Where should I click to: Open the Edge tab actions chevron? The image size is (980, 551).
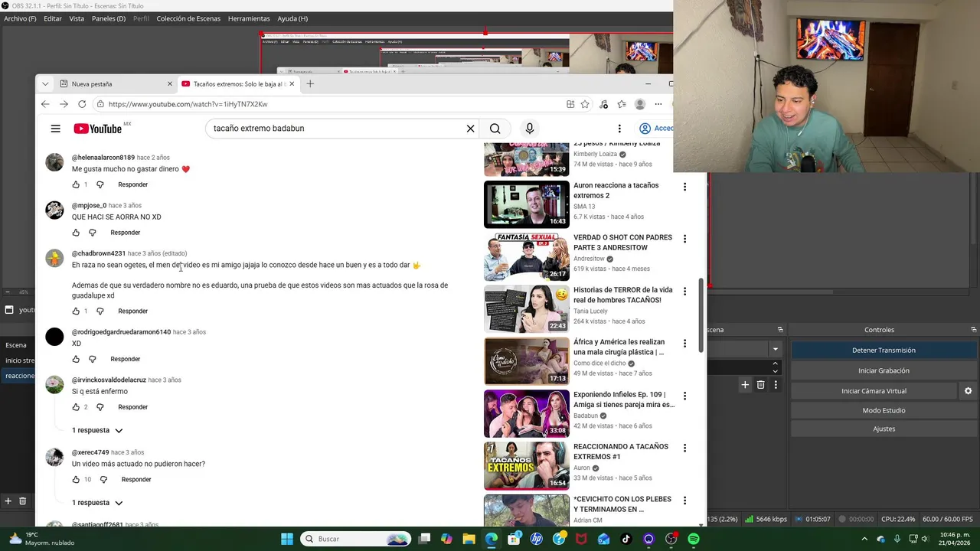[x=45, y=83]
